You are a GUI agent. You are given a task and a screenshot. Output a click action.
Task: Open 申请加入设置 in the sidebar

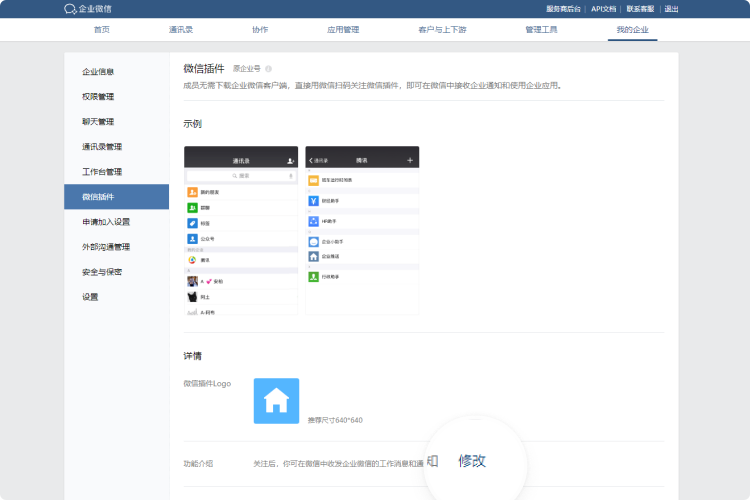tap(106, 222)
